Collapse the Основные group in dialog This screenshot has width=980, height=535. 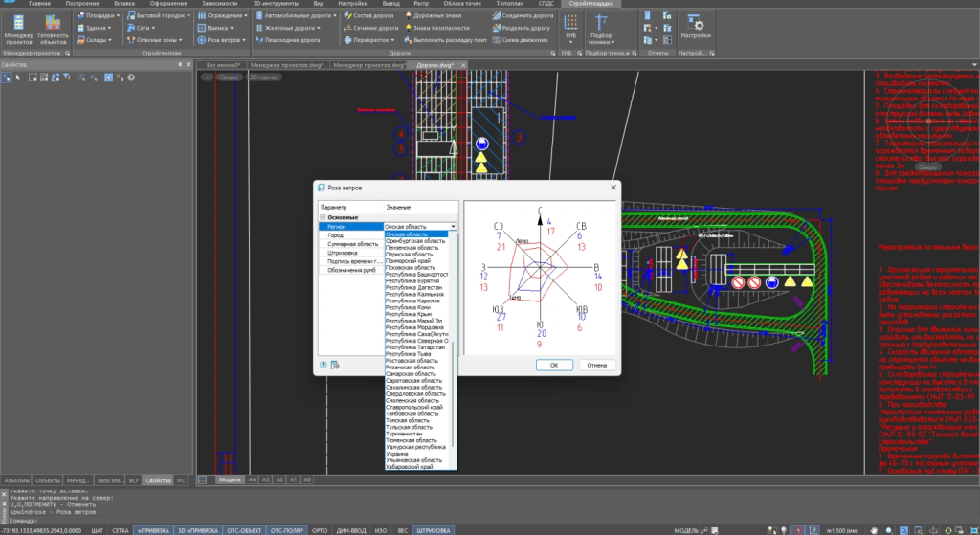tap(323, 217)
